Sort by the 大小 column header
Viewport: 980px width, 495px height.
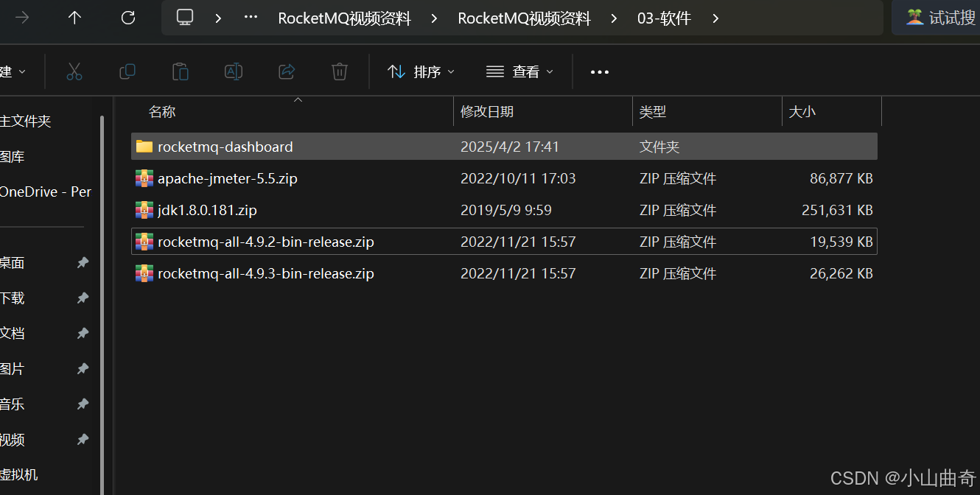click(x=802, y=112)
